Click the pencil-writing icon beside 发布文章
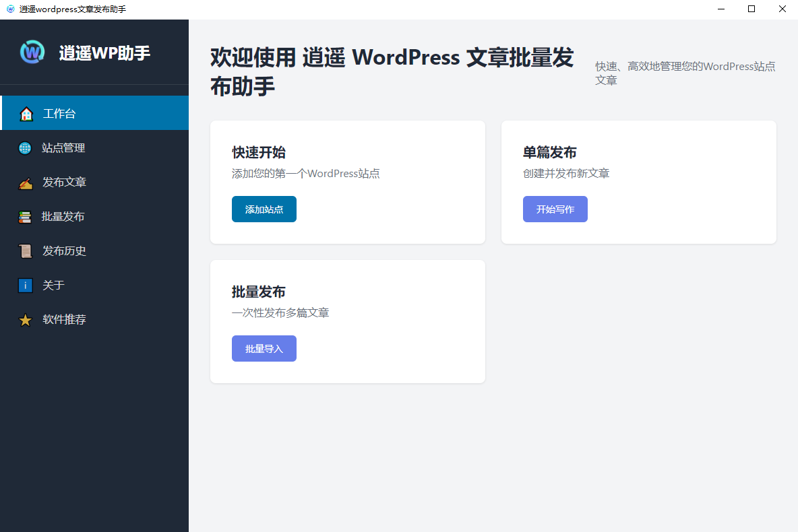798x532 pixels. (x=26, y=182)
